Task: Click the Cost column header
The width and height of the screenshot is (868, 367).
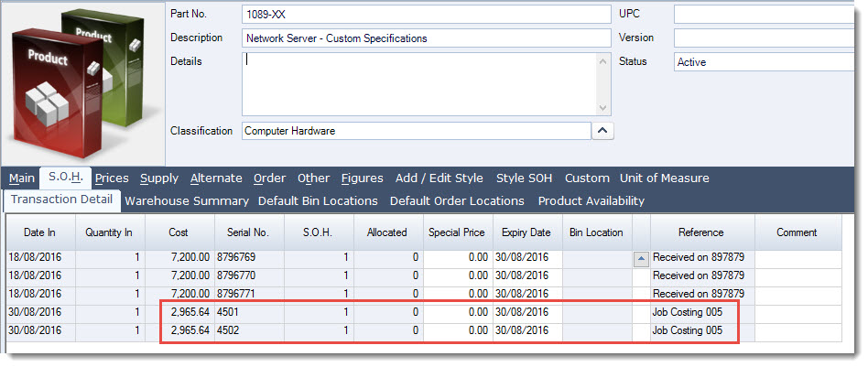Action: click(179, 232)
